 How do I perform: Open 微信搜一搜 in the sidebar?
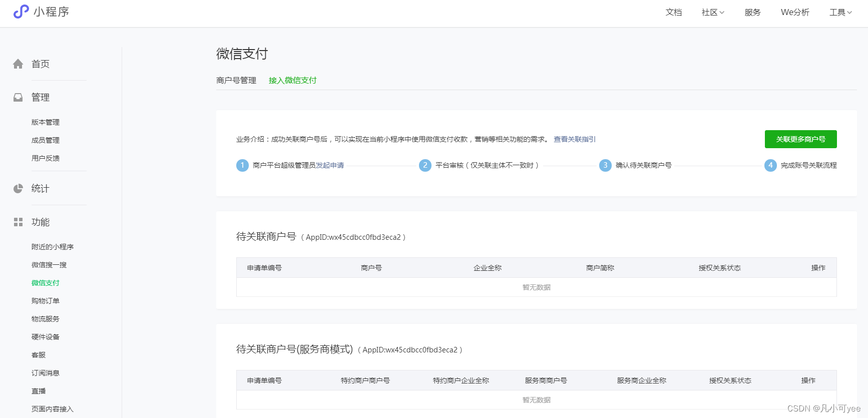point(49,265)
